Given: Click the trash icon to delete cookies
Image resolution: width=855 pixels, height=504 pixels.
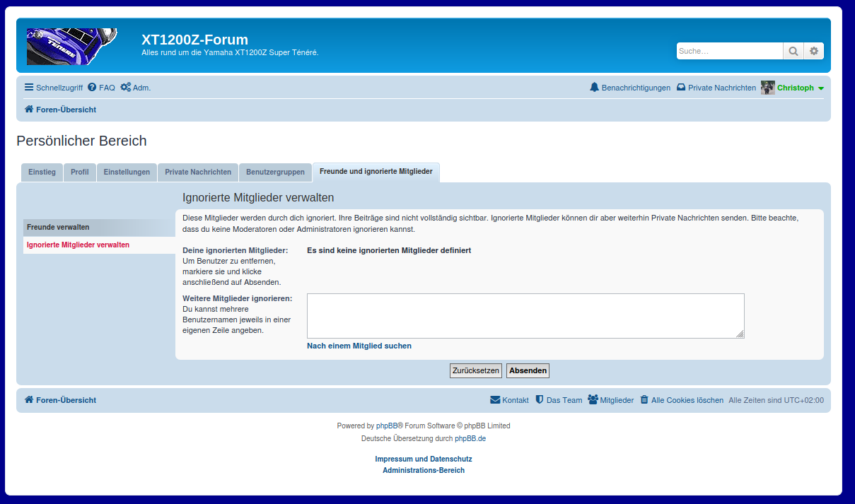Looking at the screenshot, I should click(x=644, y=400).
